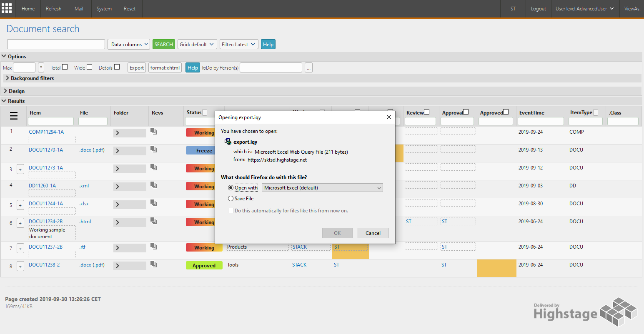Focus the main document search field
Viewport: 644px width, 334px height.
click(56, 44)
